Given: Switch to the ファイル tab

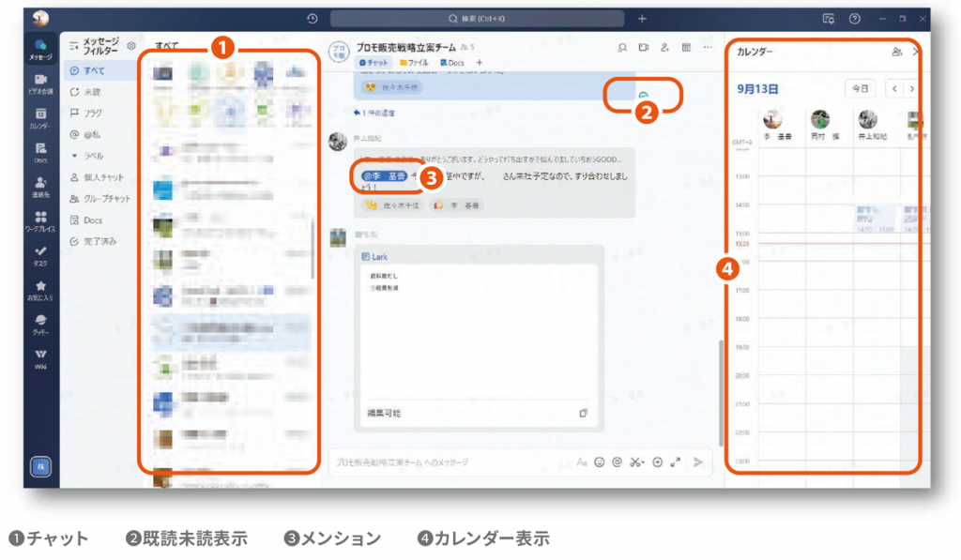Looking at the screenshot, I should click(413, 63).
